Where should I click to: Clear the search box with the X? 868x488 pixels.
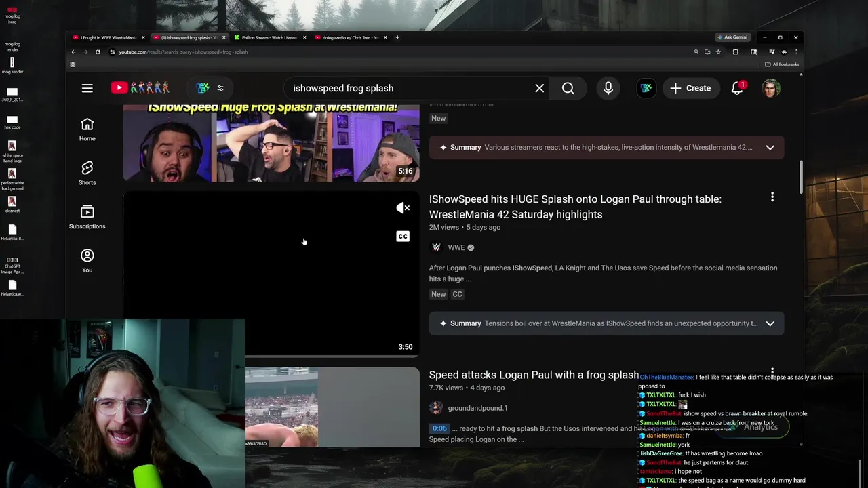(540, 88)
